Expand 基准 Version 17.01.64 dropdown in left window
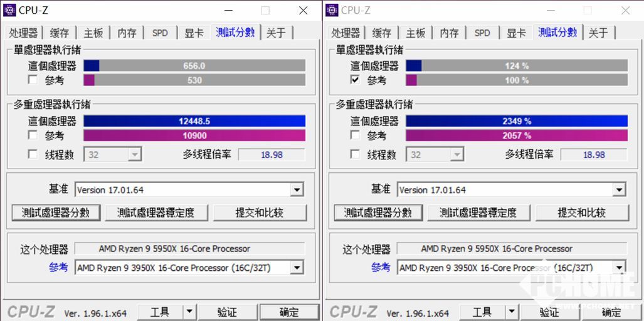Image resolution: width=644 pixels, height=321 pixels. [x=297, y=189]
